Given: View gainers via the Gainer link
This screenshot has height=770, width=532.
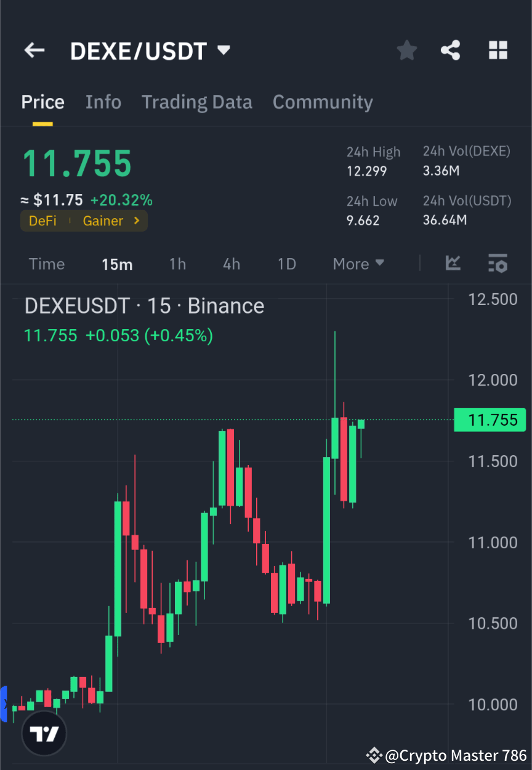Looking at the screenshot, I should [x=103, y=221].
